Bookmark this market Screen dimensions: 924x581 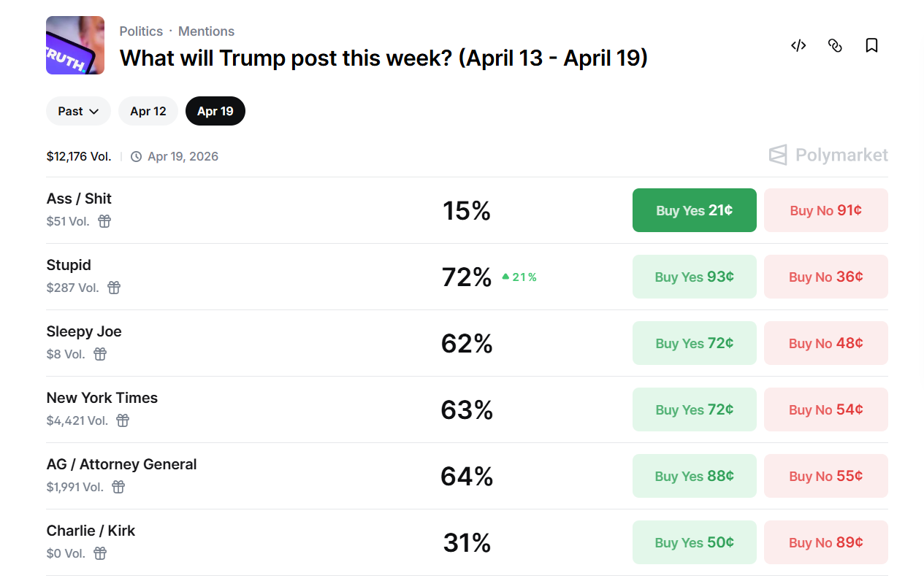pyautogui.click(x=871, y=45)
